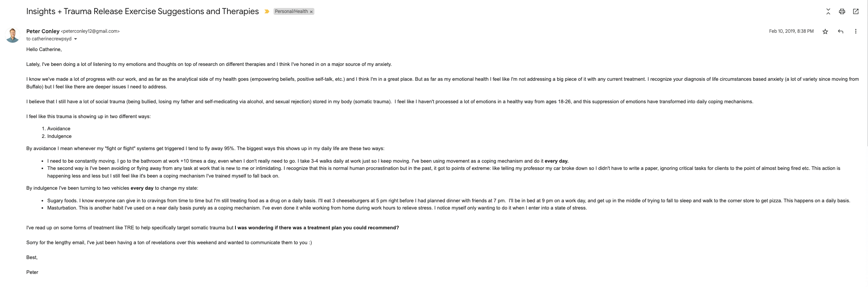Select the Feb 10, 2019 timestamp

coord(791,31)
